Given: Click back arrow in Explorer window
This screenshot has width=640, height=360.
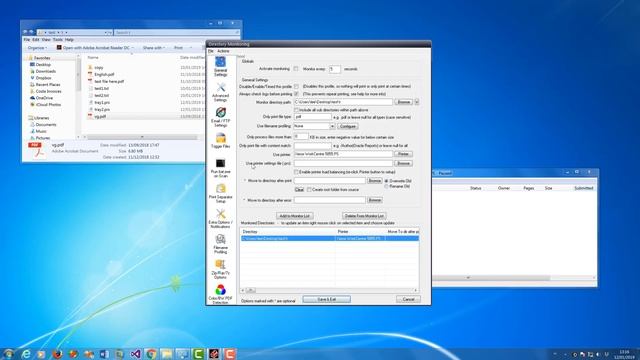Looking at the screenshot, I should click(25, 32).
